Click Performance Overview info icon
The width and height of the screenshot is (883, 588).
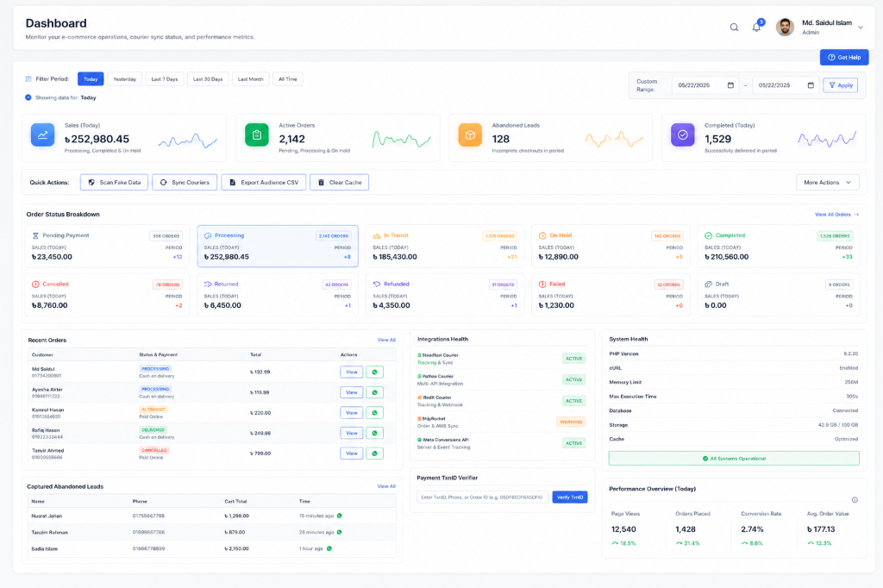(x=855, y=500)
